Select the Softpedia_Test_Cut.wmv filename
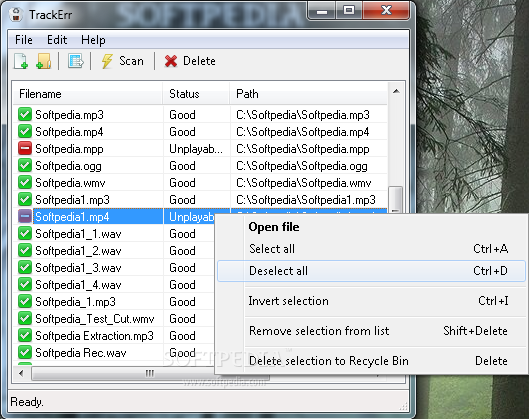This screenshot has width=529, height=419. coord(95,319)
